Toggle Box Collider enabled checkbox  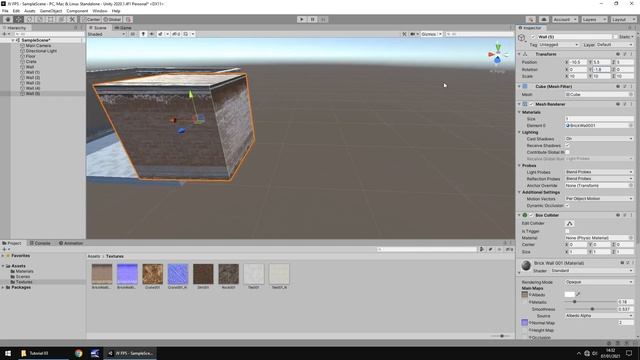[x=531, y=215]
